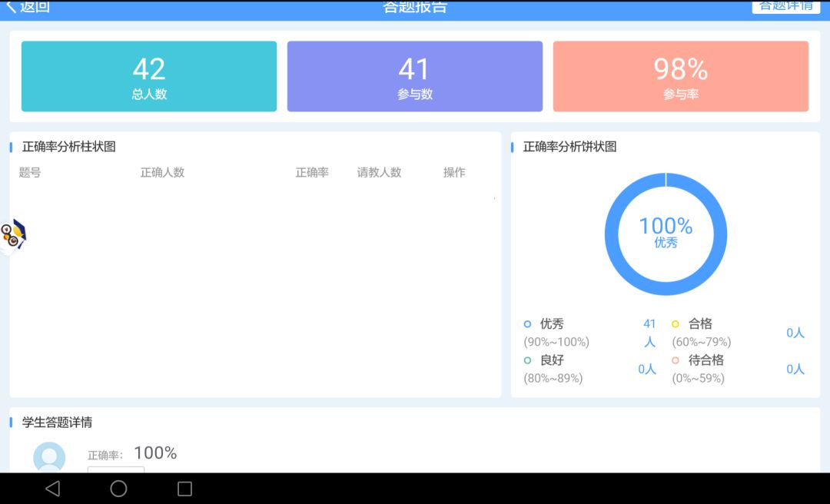Click the 正确人数 column header

(x=162, y=173)
